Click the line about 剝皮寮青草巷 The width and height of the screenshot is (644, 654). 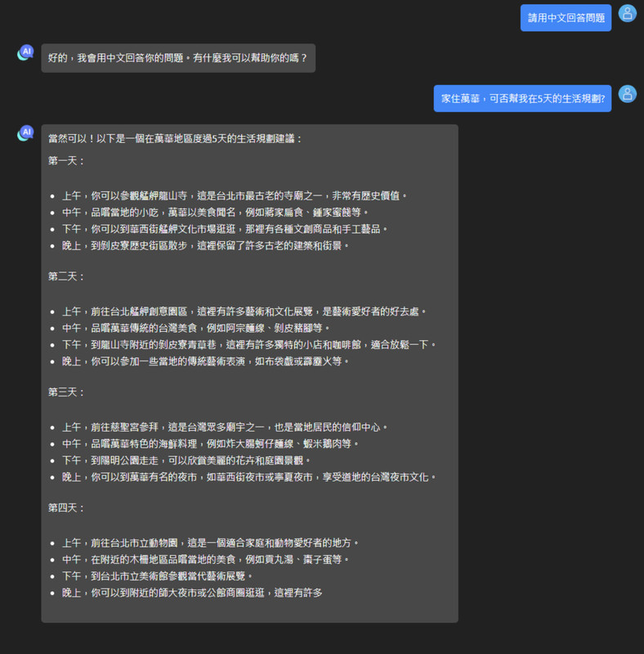pyautogui.click(x=249, y=345)
